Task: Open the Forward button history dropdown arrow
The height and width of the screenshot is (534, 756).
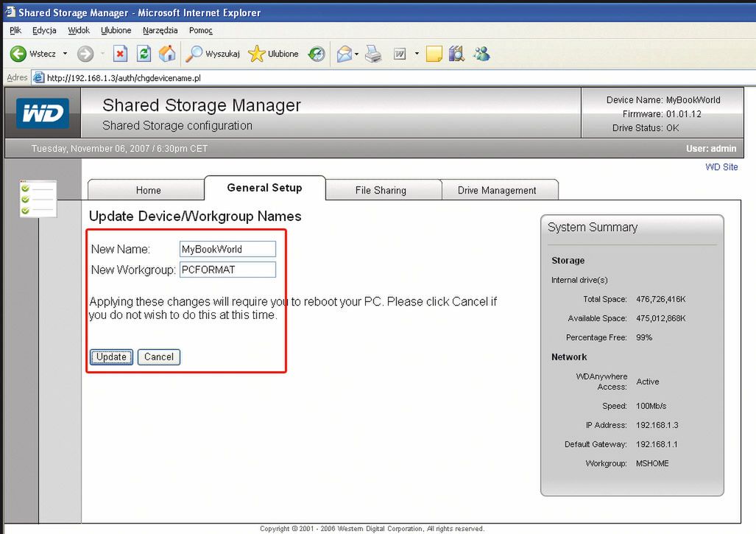Action: click(x=103, y=54)
